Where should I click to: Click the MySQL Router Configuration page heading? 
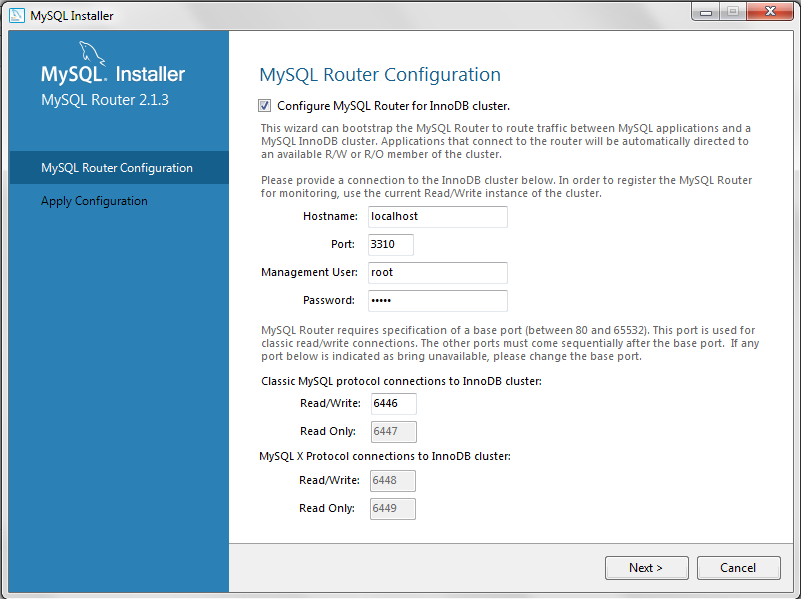(x=380, y=75)
